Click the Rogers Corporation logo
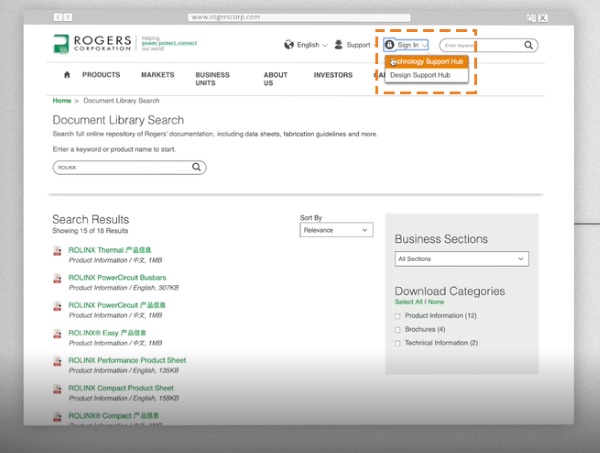The width and height of the screenshot is (600, 453). point(92,43)
